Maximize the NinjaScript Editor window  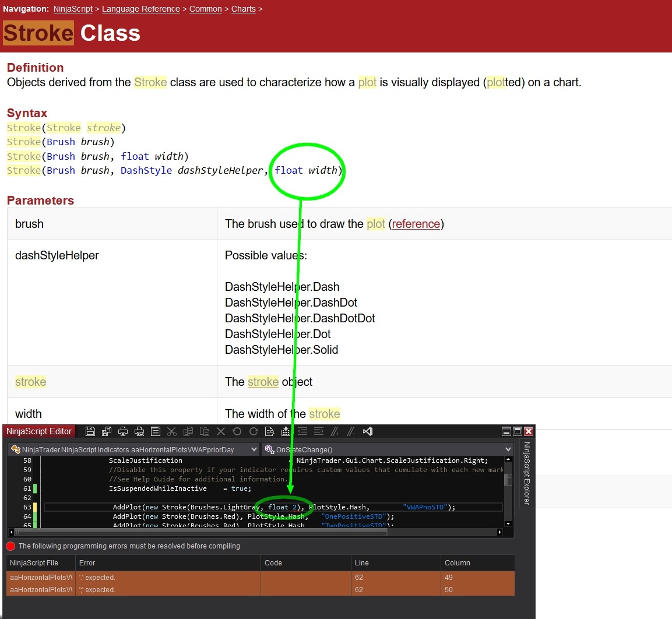(x=518, y=431)
